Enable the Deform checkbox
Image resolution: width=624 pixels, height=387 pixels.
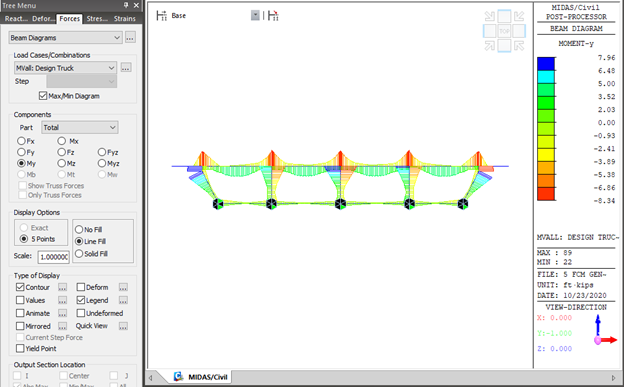(81, 287)
